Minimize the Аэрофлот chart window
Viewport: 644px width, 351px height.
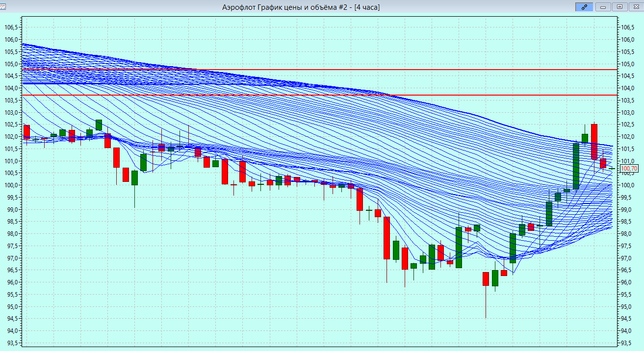click(603, 7)
